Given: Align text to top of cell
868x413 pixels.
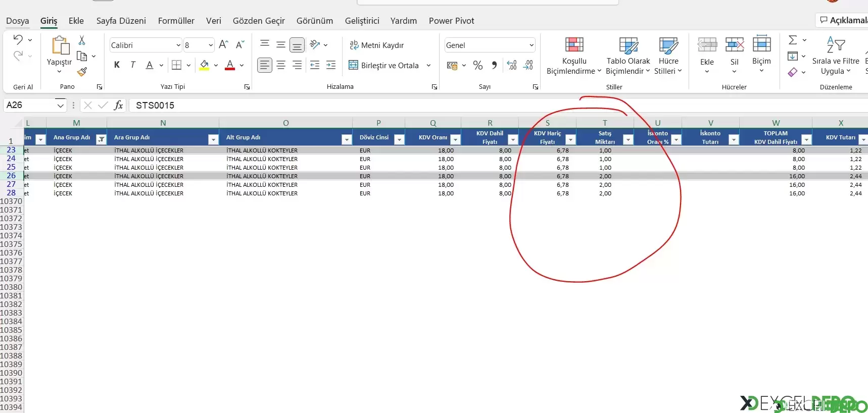Looking at the screenshot, I should point(265,44).
